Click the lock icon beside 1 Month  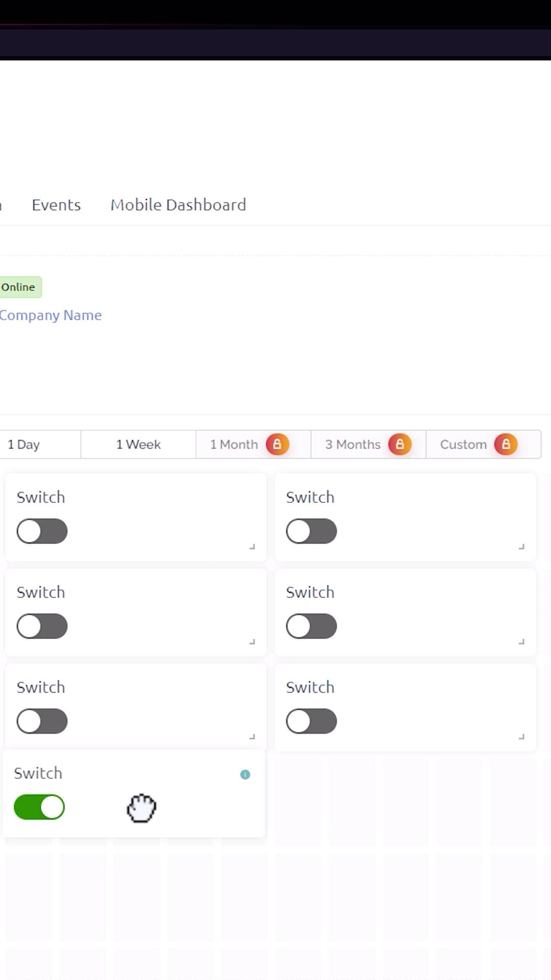click(x=277, y=444)
